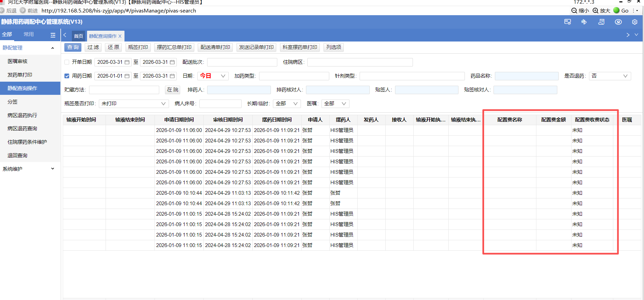Open 病区退药执行 in the sidebar
Image resolution: width=644 pixels, height=300 pixels.
coord(30,115)
